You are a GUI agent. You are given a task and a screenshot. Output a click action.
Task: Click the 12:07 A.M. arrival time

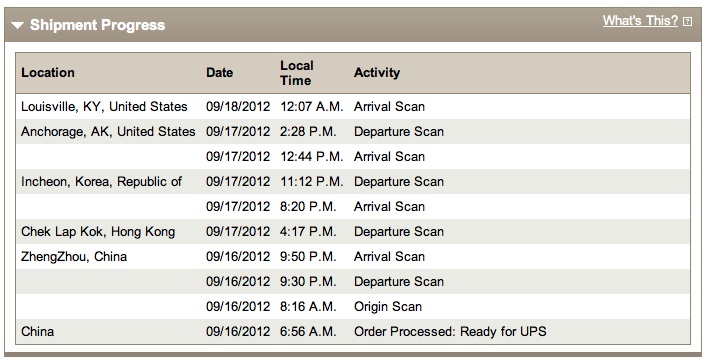(x=312, y=107)
